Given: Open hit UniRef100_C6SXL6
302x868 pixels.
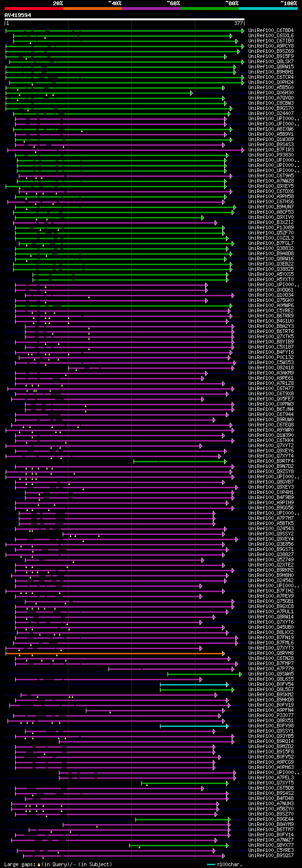Looking at the screenshot, I should tap(271, 36).
